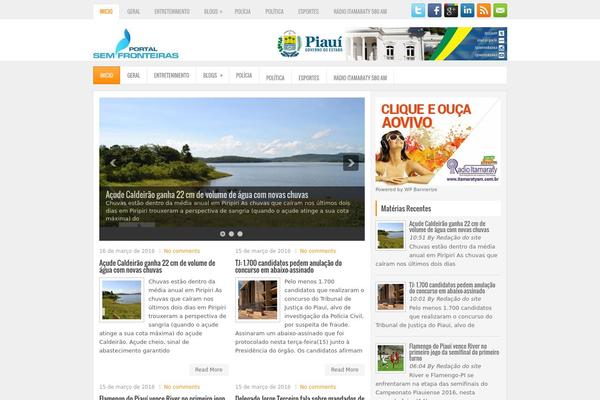This screenshot has height=400, width=600.
Task: Select Polícia in the top bar
Action: [243, 11]
